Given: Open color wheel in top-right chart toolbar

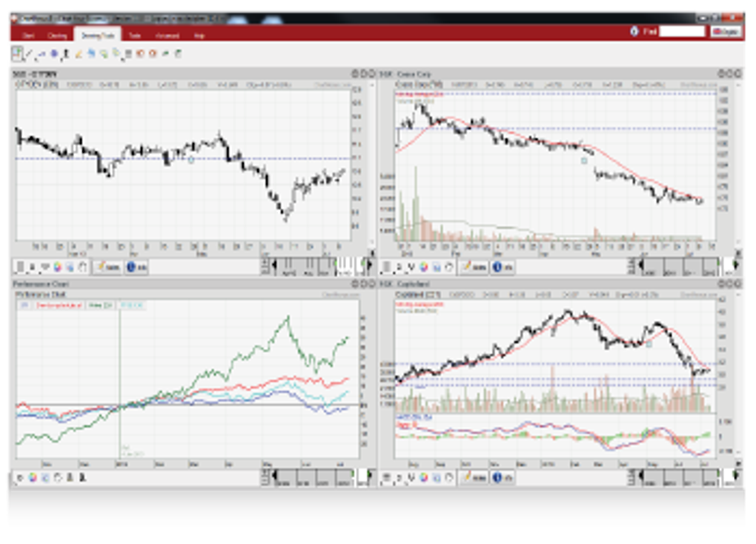Looking at the screenshot, I should [424, 267].
